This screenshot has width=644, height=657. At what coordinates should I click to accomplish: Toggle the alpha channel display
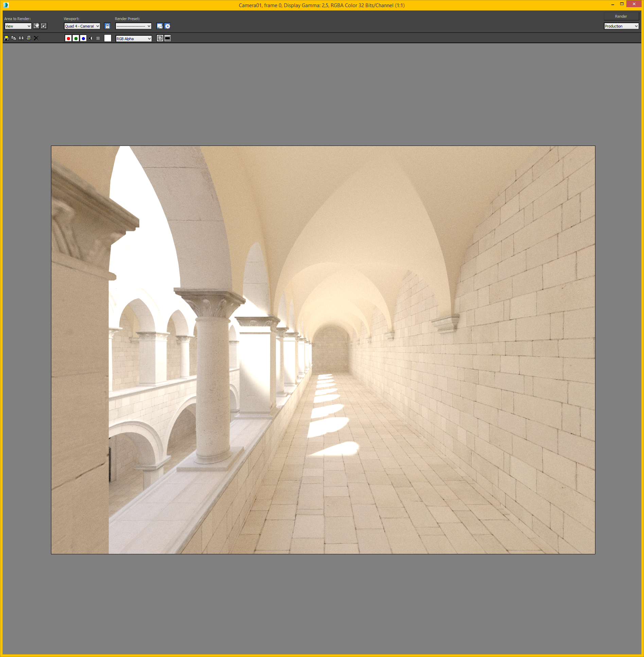point(91,38)
